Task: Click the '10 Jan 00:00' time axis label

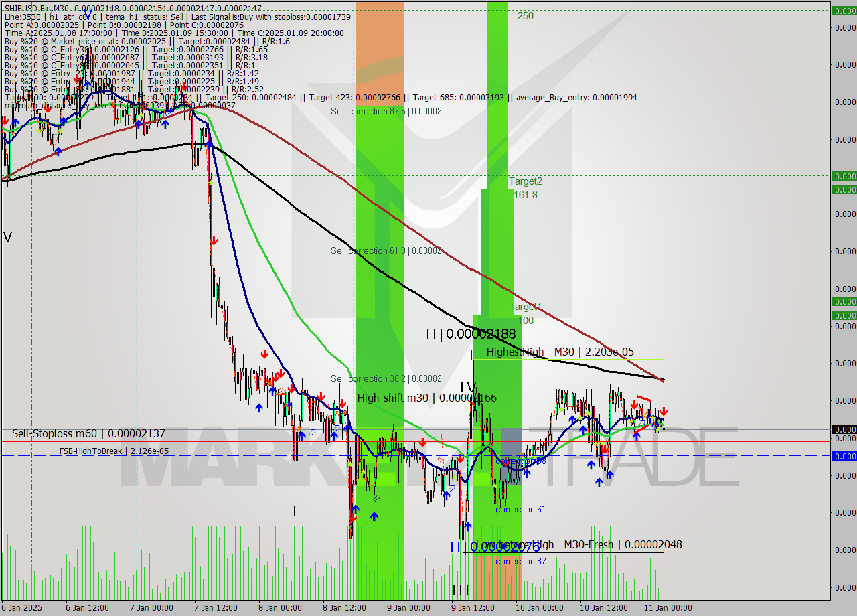Action: (x=541, y=608)
